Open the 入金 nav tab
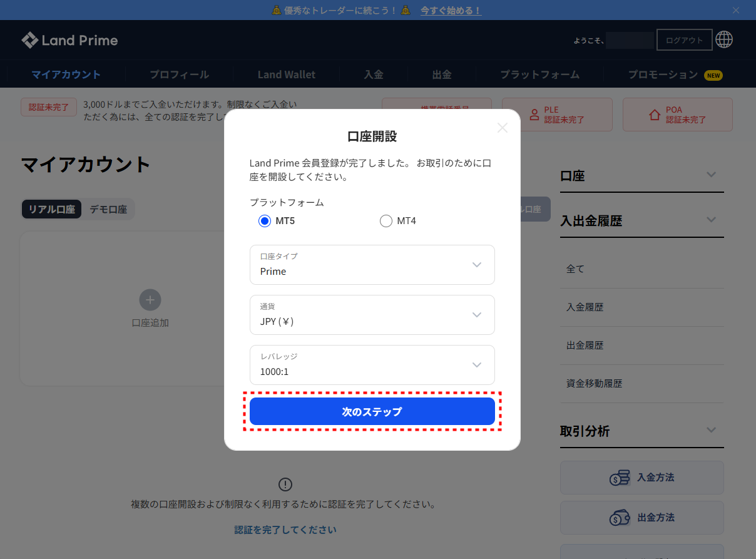 pos(374,74)
